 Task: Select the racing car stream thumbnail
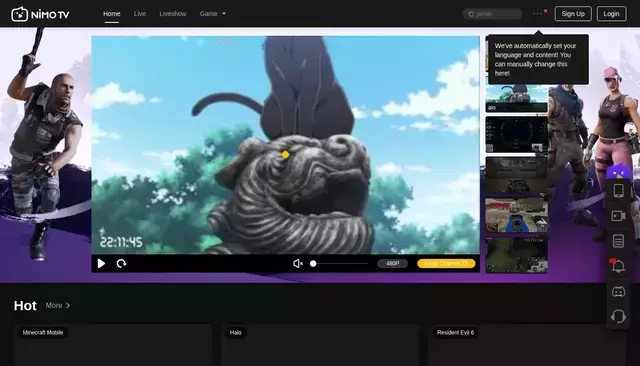(x=516, y=215)
